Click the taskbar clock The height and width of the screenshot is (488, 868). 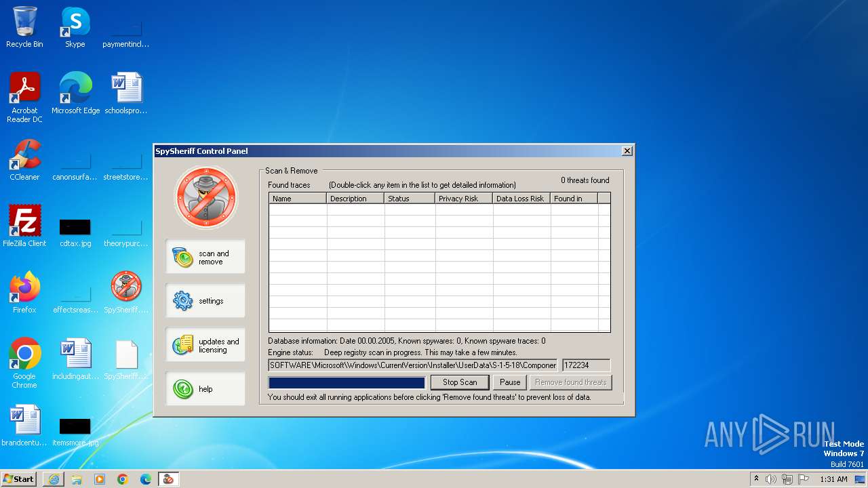point(833,479)
